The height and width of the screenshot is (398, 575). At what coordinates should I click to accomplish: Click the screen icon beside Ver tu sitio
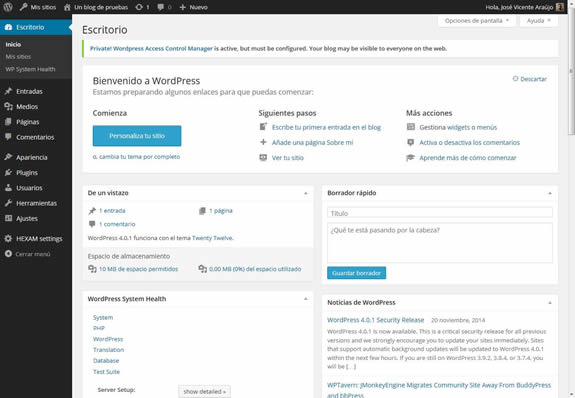point(263,157)
